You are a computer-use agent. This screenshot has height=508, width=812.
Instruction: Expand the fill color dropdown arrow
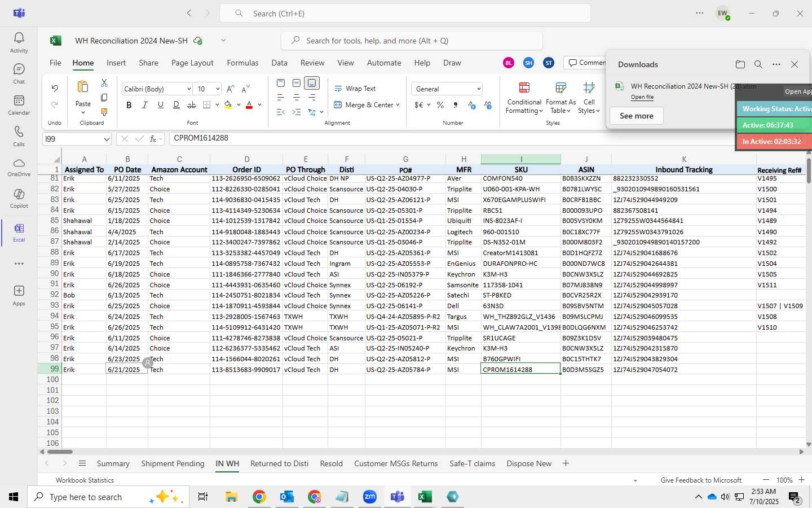click(239, 105)
